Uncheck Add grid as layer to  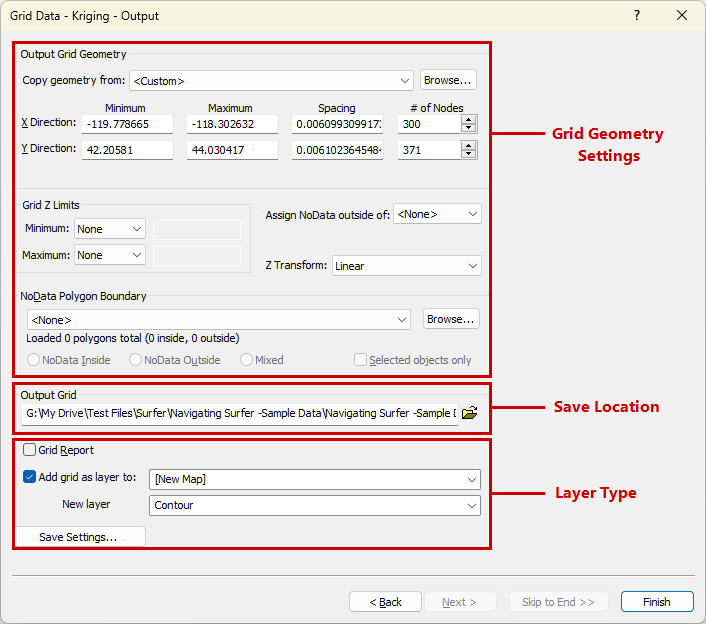pos(29,477)
